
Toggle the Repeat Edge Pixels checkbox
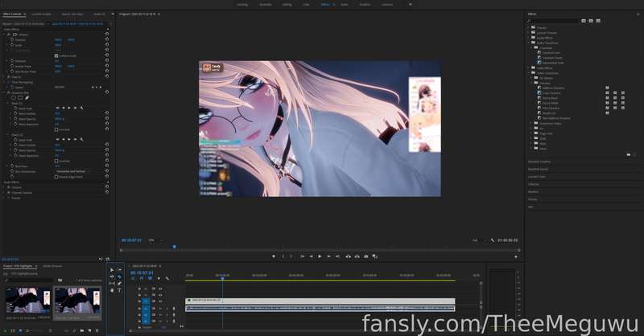pyautogui.click(x=56, y=177)
